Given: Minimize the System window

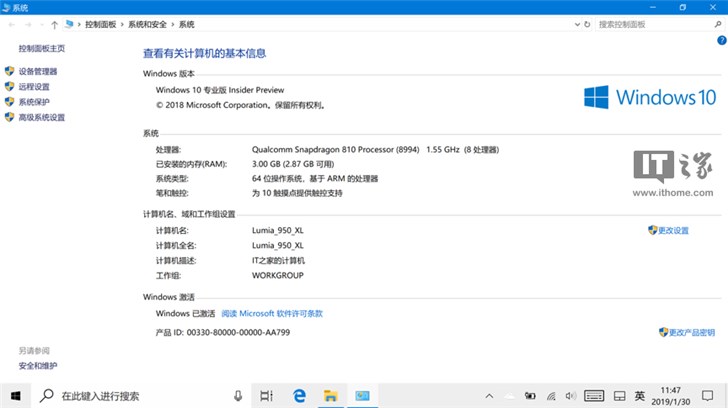Looking at the screenshot, I should pos(653,7).
